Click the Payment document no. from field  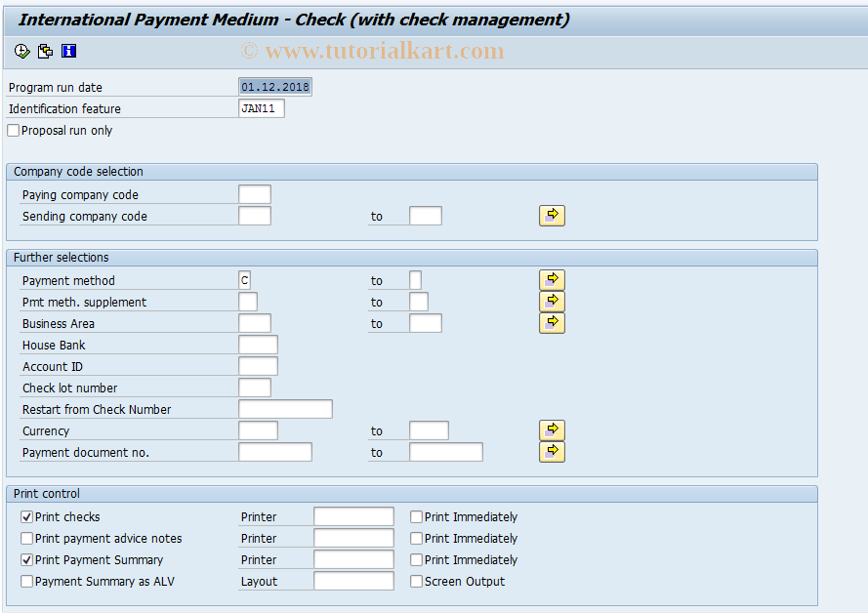tap(275, 452)
